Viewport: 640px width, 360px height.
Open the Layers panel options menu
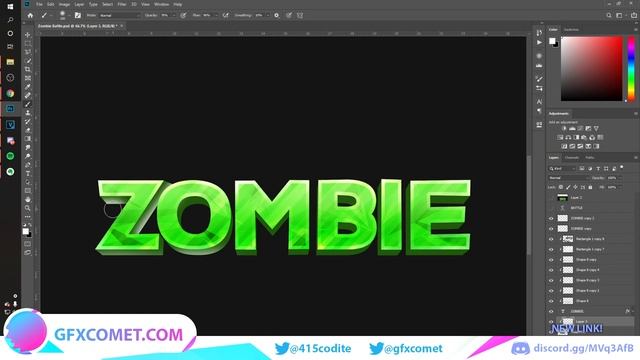tap(636, 158)
